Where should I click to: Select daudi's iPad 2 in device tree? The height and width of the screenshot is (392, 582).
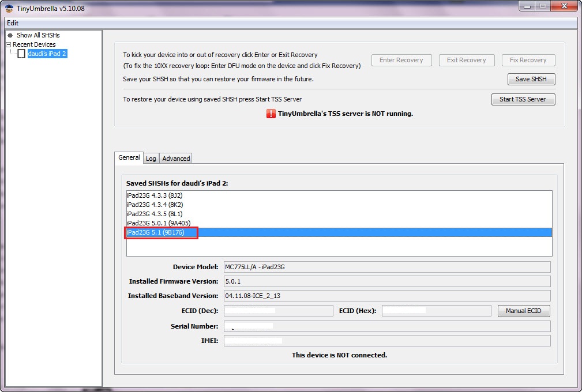(x=47, y=54)
